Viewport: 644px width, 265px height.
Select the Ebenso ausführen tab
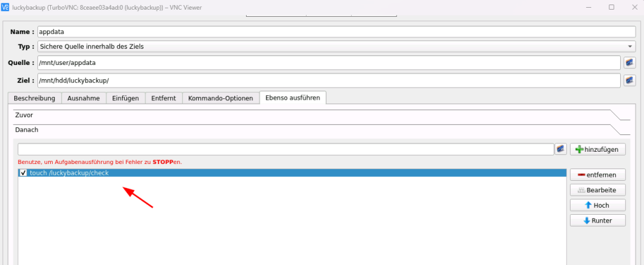293,98
